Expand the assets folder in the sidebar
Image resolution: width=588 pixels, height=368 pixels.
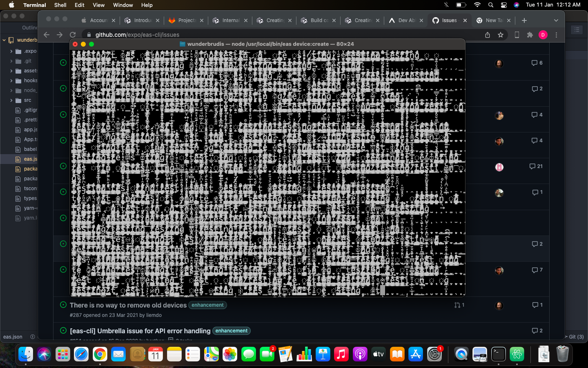12,70
